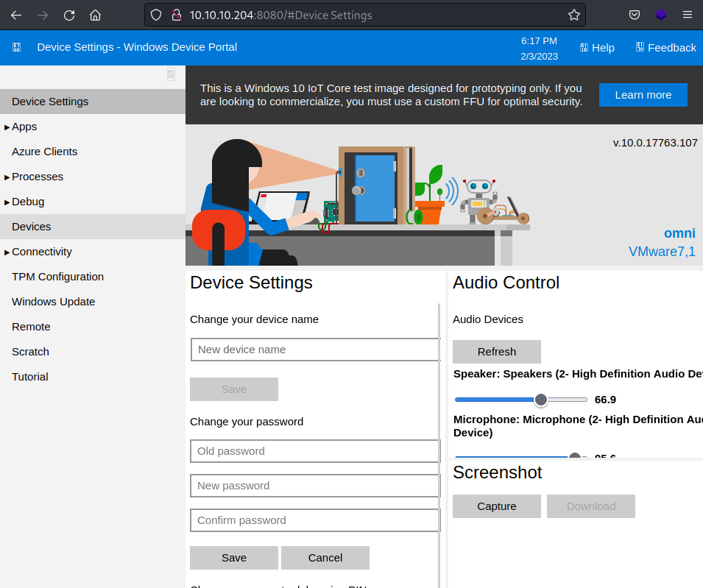Open the Scratch page

pos(93,352)
